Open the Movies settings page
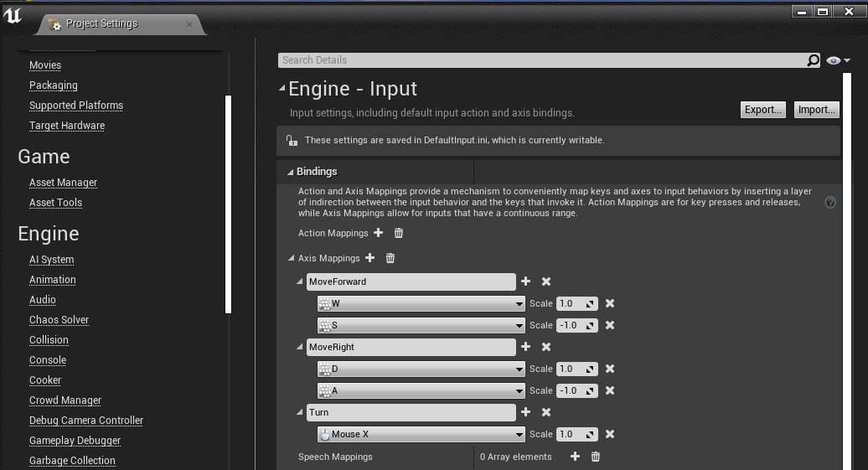Image resolution: width=868 pixels, height=470 pixels. 45,65
